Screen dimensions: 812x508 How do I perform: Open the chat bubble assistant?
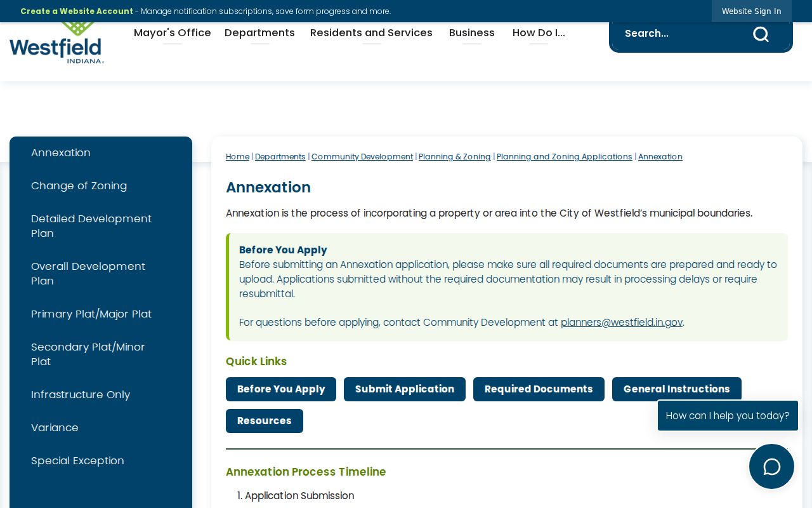771,467
